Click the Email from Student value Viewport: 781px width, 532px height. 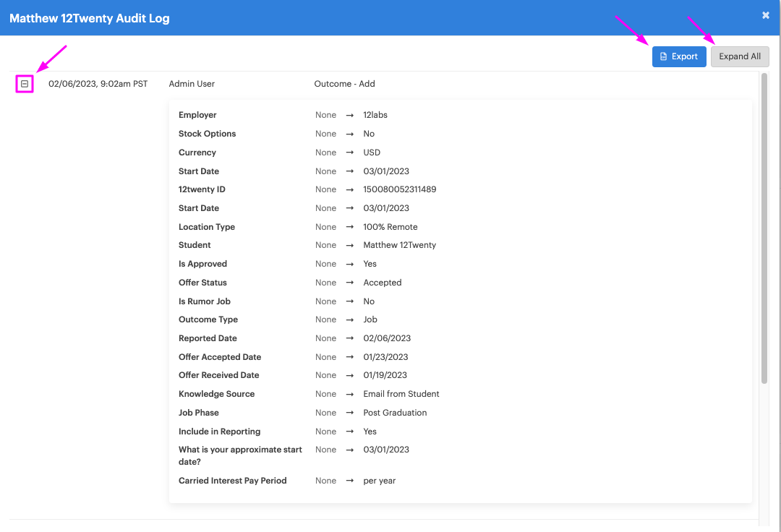(401, 394)
